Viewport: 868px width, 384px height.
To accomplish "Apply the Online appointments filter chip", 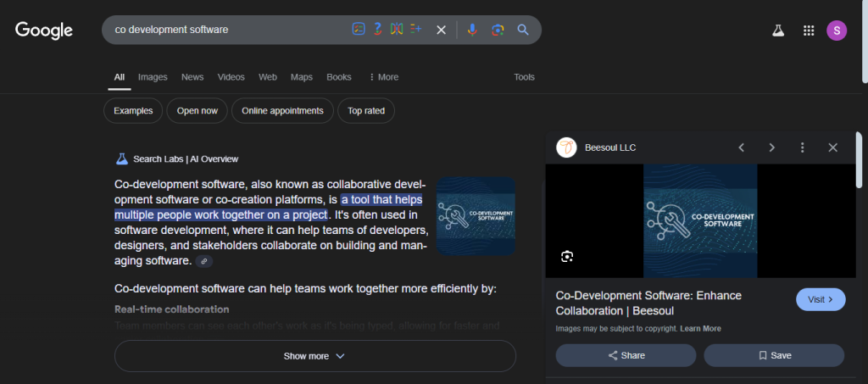I will (282, 111).
